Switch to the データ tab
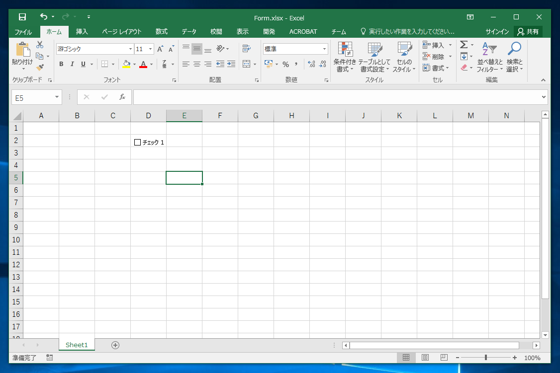560x373 pixels. click(189, 32)
